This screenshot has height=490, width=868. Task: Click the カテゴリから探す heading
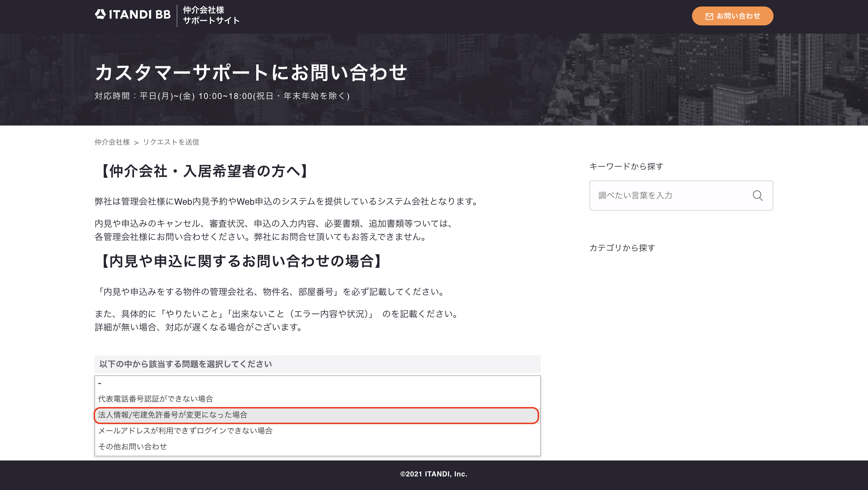tap(622, 248)
